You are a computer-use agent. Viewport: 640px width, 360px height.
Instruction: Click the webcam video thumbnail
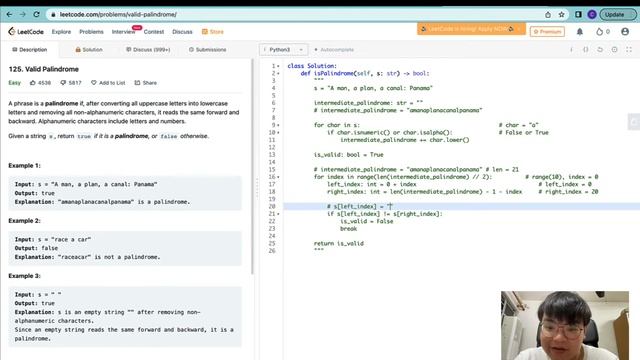click(x=564, y=325)
